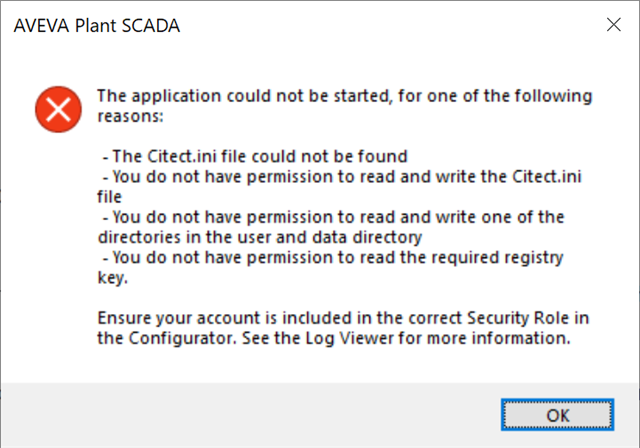Click 'directories in the user and data directory' text
The width and height of the screenshot is (640, 448).
[260, 237]
